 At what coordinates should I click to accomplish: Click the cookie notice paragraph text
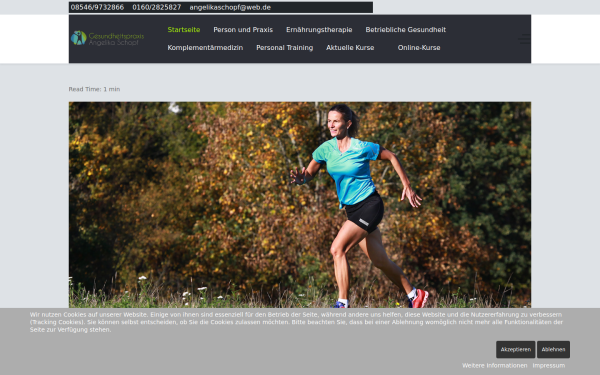297,322
